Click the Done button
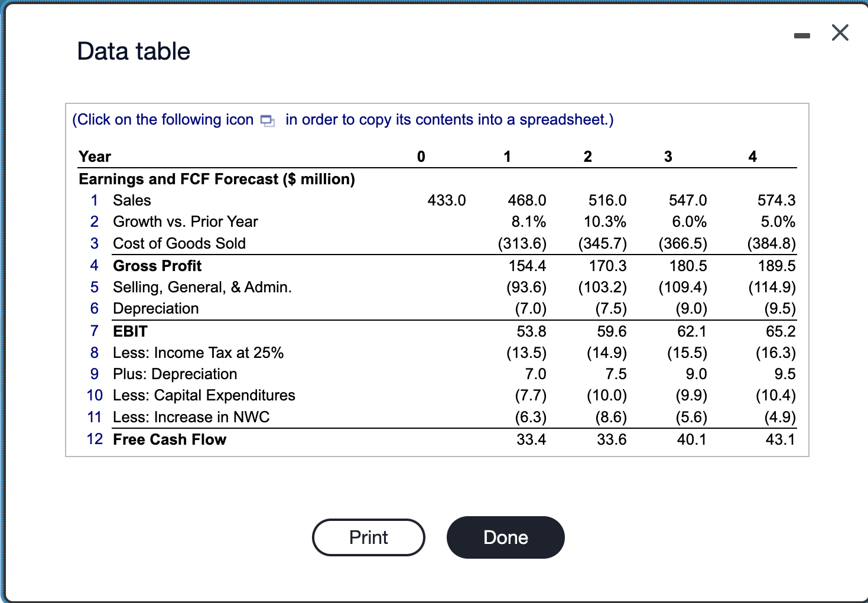The image size is (868, 603). (x=506, y=537)
